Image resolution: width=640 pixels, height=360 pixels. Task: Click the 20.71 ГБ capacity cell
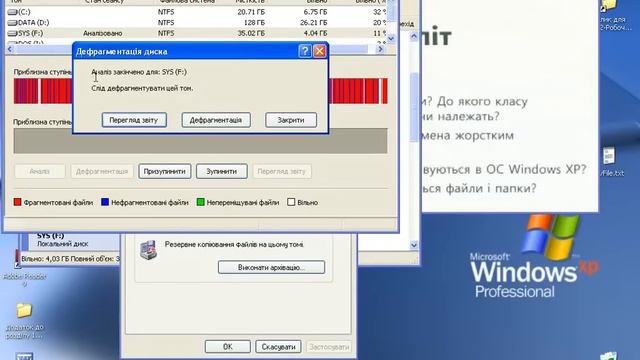[x=251, y=12]
